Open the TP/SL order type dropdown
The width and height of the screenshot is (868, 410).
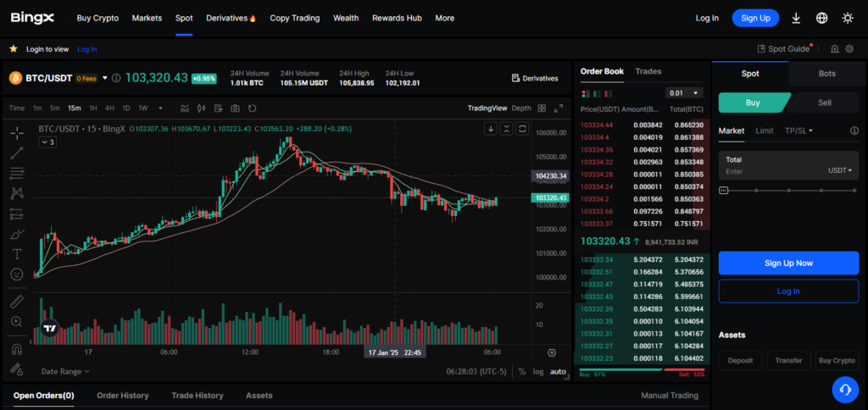(x=798, y=130)
